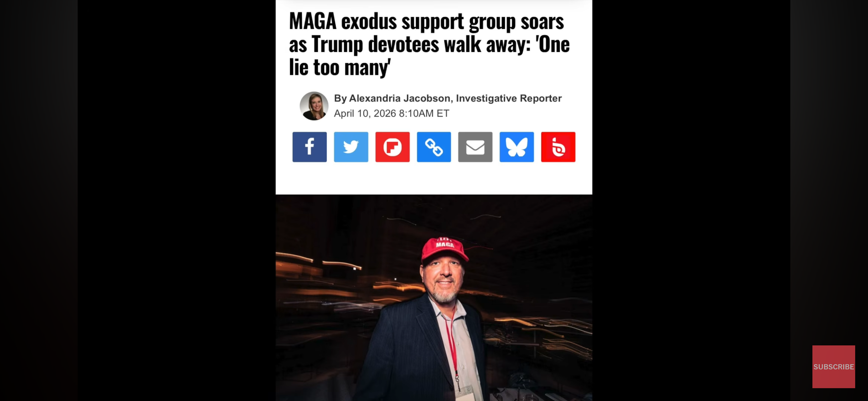Share the article via Twitter icon
Viewport: 868px width, 401px height.
pyautogui.click(x=351, y=147)
